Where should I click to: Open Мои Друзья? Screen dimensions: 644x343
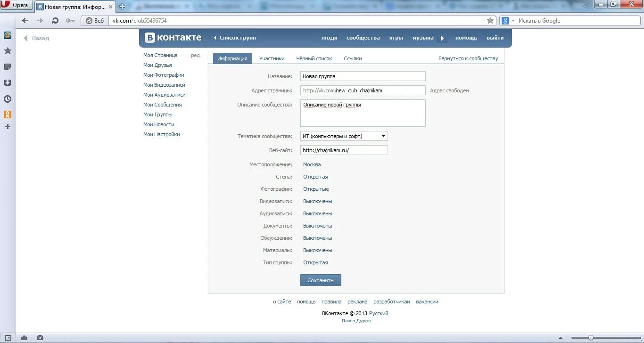(157, 65)
